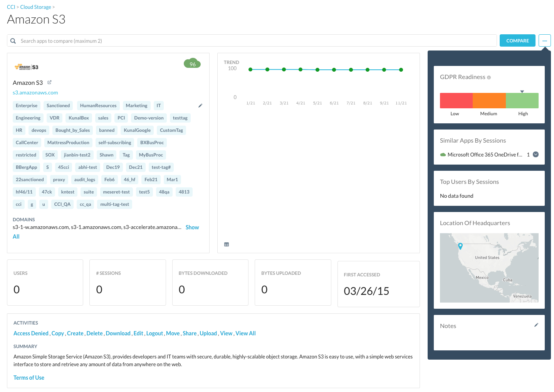Open the Upload activity link
The height and width of the screenshot is (392, 554).
(x=208, y=333)
